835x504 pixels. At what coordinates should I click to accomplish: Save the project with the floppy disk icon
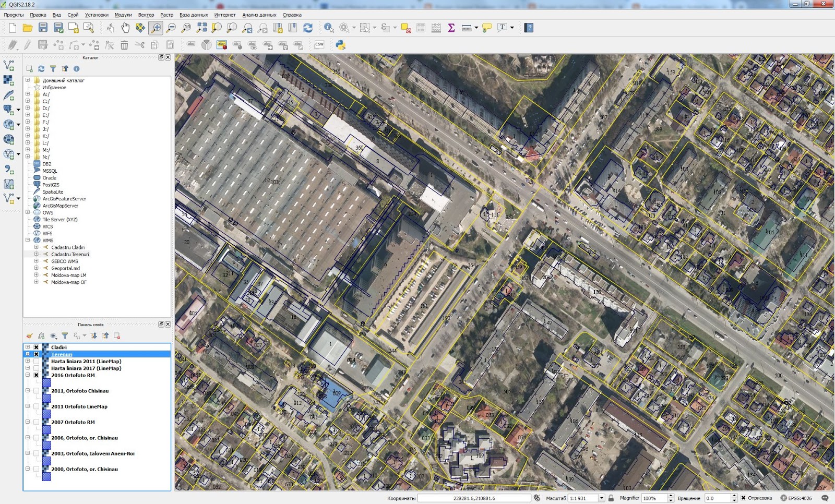(x=43, y=28)
